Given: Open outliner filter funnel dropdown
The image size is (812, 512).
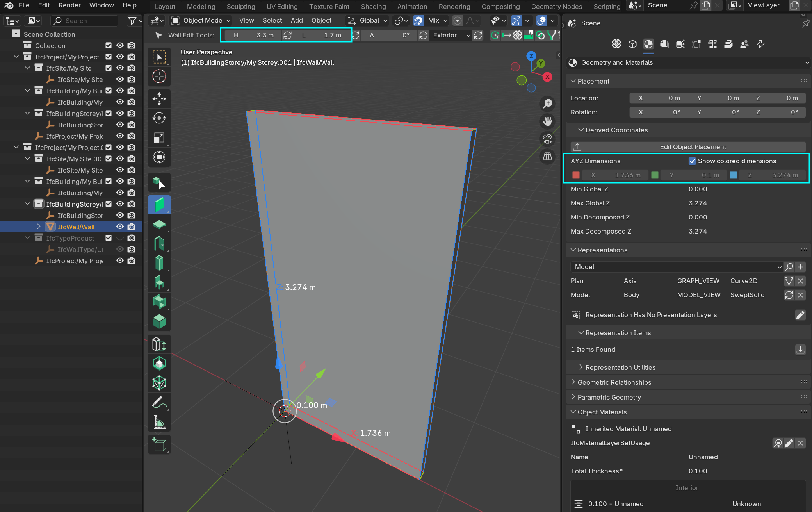Looking at the screenshot, I should pos(135,21).
